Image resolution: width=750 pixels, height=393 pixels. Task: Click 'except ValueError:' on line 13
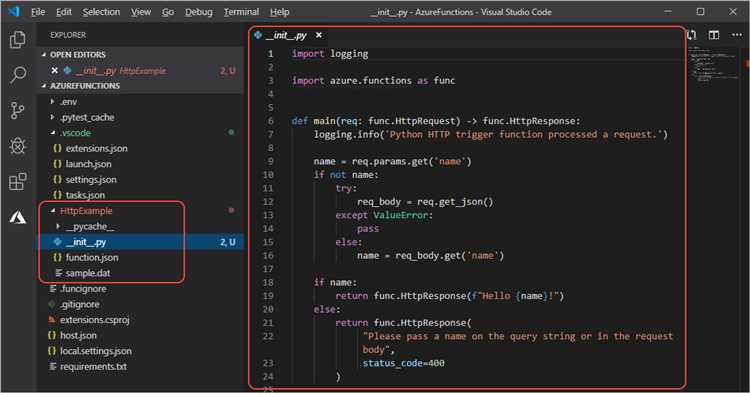click(384, 216)
